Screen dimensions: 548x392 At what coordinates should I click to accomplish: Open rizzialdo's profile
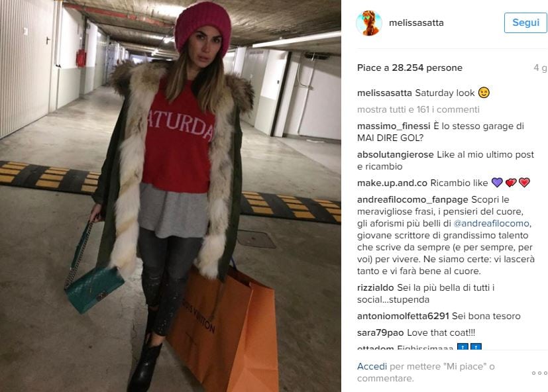[375, 287]
